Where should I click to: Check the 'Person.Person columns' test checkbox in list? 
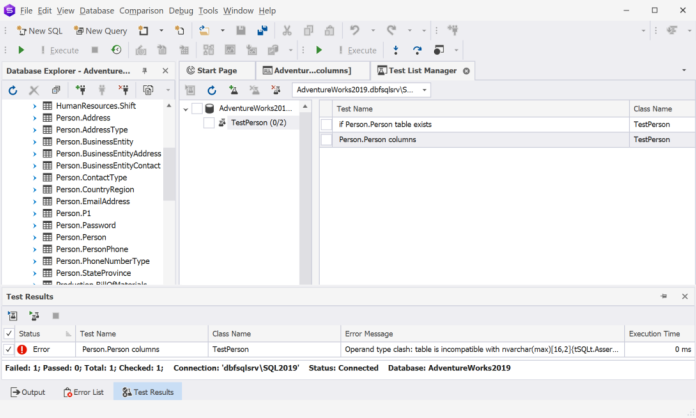tap(326, 140)
